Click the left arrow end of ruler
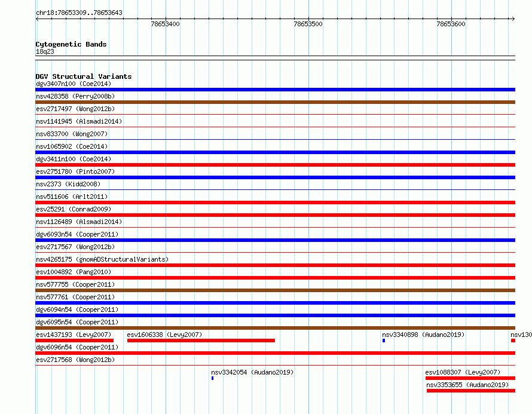 click(37, 19)
